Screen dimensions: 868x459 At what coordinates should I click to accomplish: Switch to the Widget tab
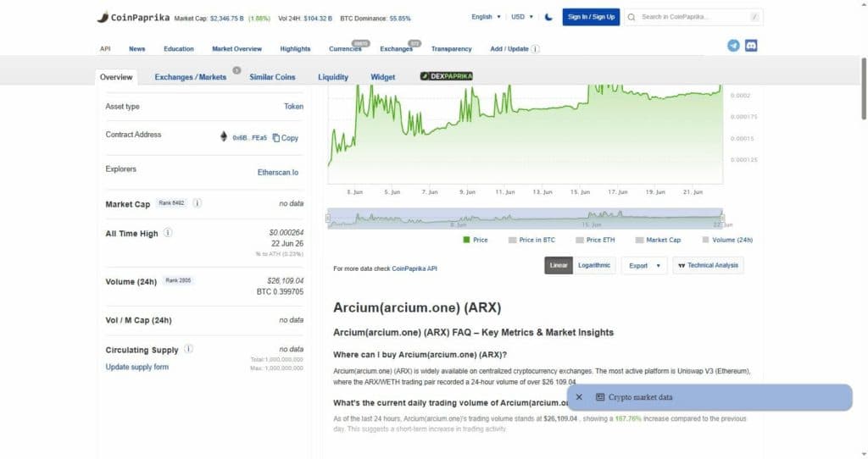(x=382, y=77)
